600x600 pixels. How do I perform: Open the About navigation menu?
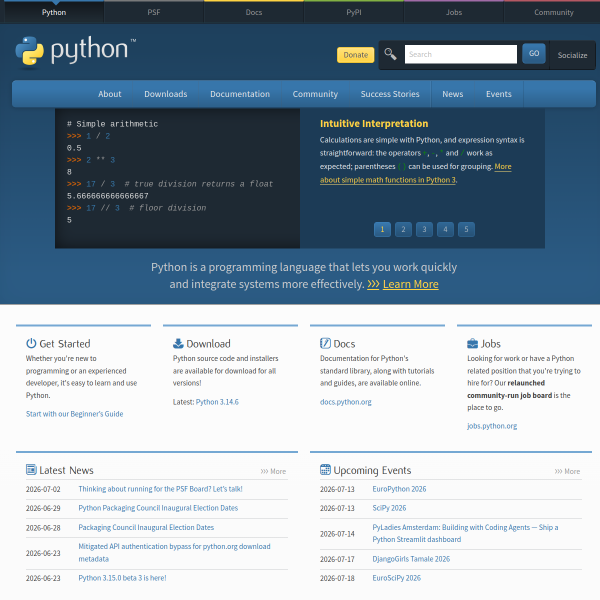pos(109,94)
